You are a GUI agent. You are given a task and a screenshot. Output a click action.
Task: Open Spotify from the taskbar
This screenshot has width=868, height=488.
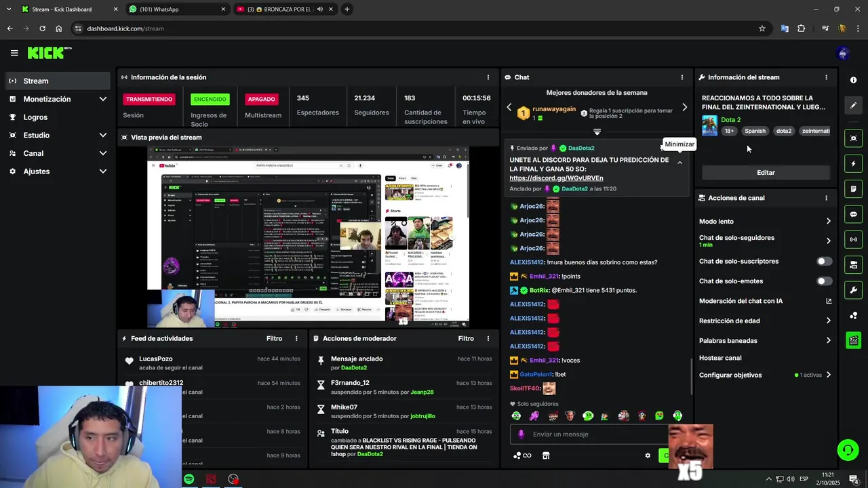(189, 479)
